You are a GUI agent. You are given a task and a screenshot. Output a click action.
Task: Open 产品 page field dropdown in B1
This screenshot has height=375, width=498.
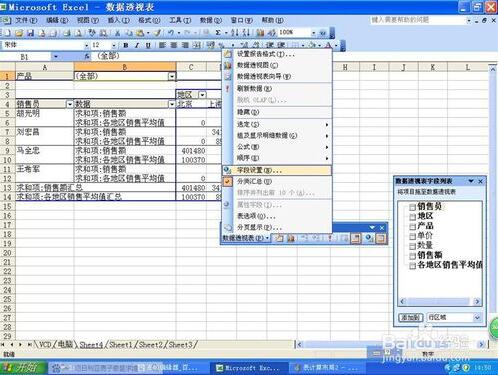(171, 76)
